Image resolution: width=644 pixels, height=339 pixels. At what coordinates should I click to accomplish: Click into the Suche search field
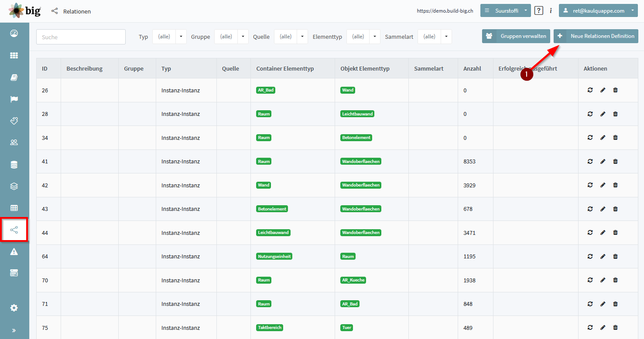point(81,37)
